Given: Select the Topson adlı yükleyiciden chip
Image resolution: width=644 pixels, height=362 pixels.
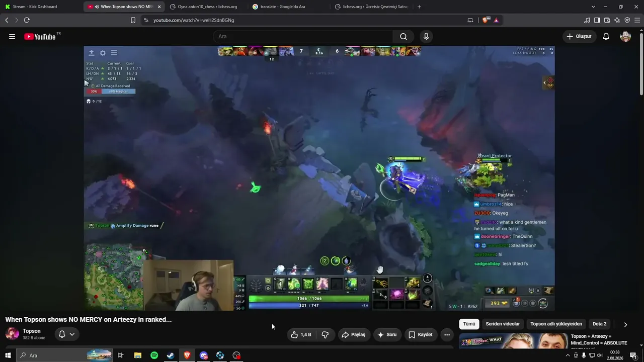Looking at the screenshot, I should (556, 324).
